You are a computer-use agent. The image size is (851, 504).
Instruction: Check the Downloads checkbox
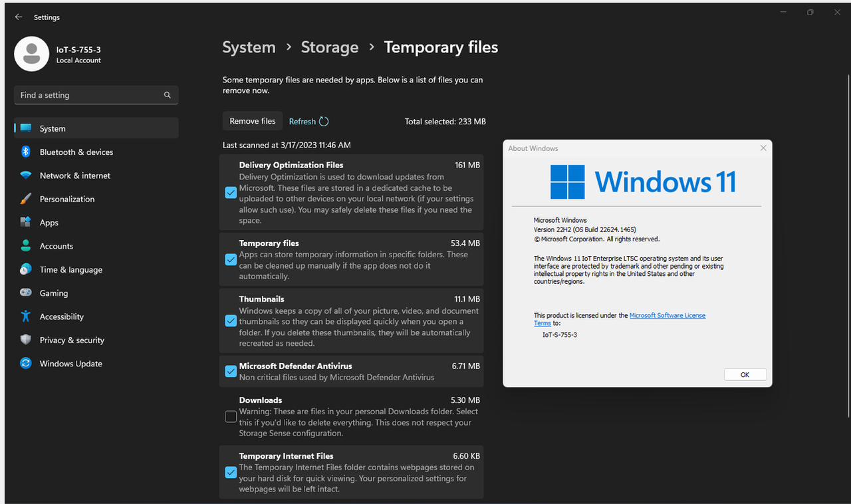tap(231, 416)
